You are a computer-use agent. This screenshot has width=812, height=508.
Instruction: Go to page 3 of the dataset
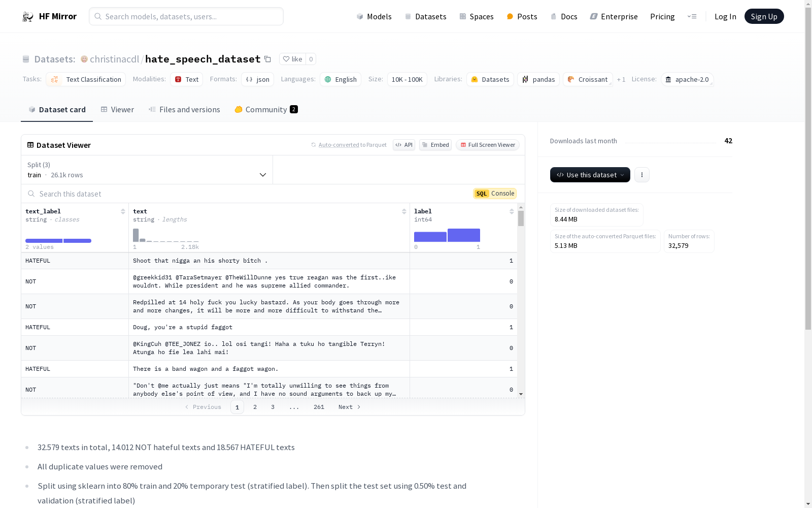tap(273, 407)
